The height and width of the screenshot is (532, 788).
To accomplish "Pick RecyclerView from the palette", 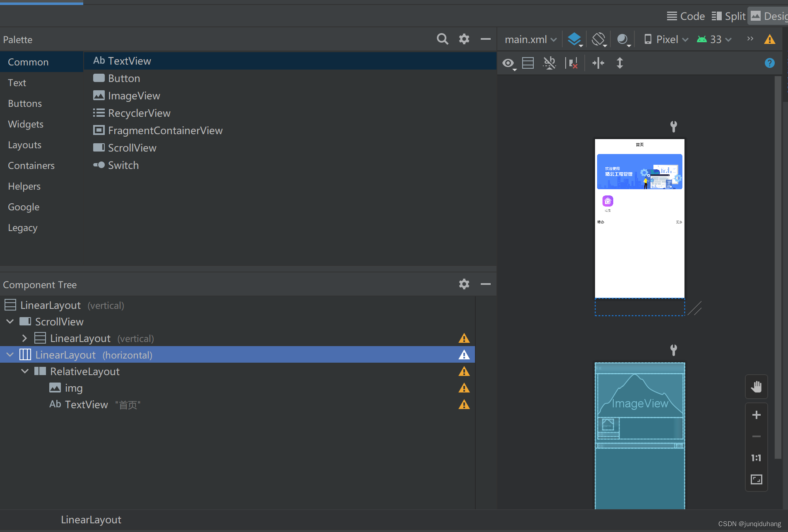I will tap(290, 113).
